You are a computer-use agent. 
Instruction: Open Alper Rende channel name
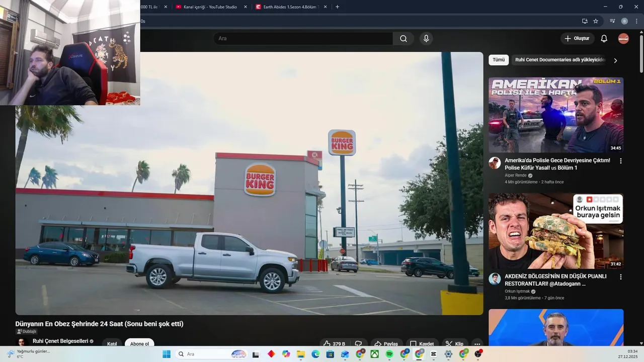pyautogui.click(x=515, y=175)
